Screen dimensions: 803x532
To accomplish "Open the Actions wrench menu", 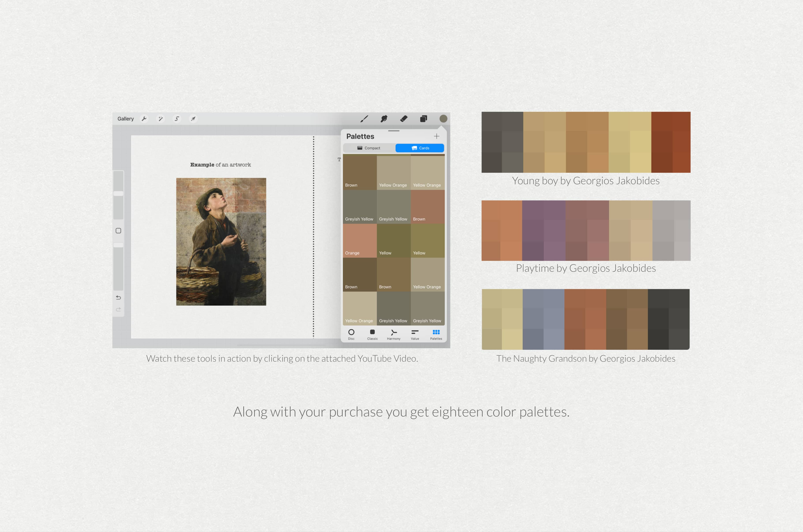I will pos(144,119).
